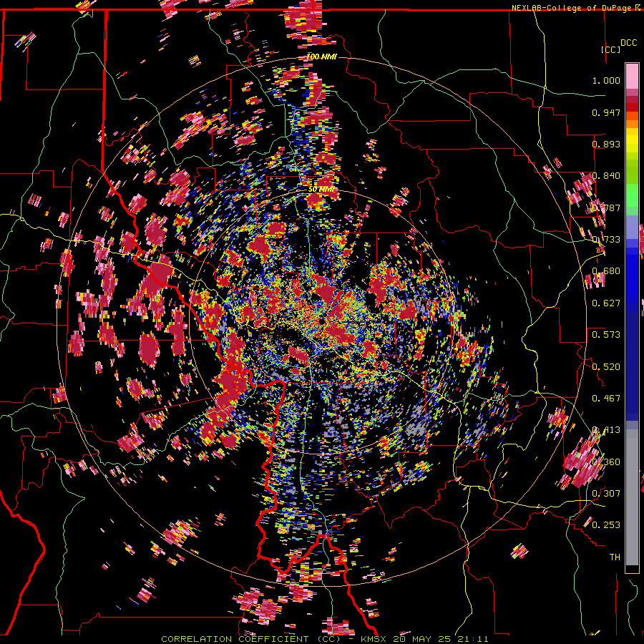
Task: Click the 0.627 legend value
Action: point(606,303)
